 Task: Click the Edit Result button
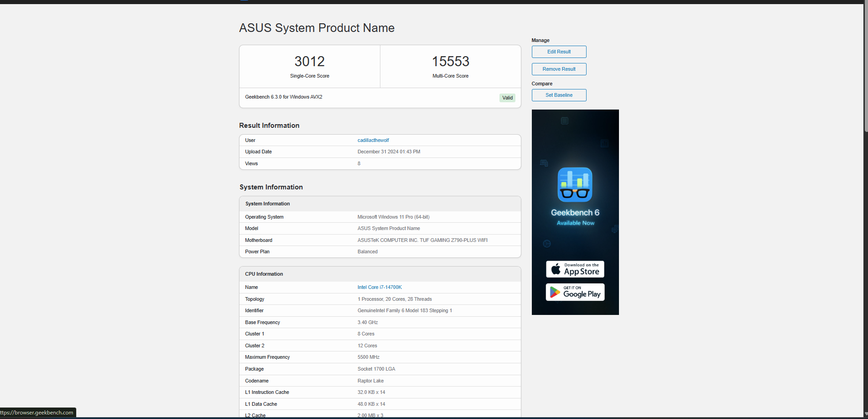click(559, 52)
